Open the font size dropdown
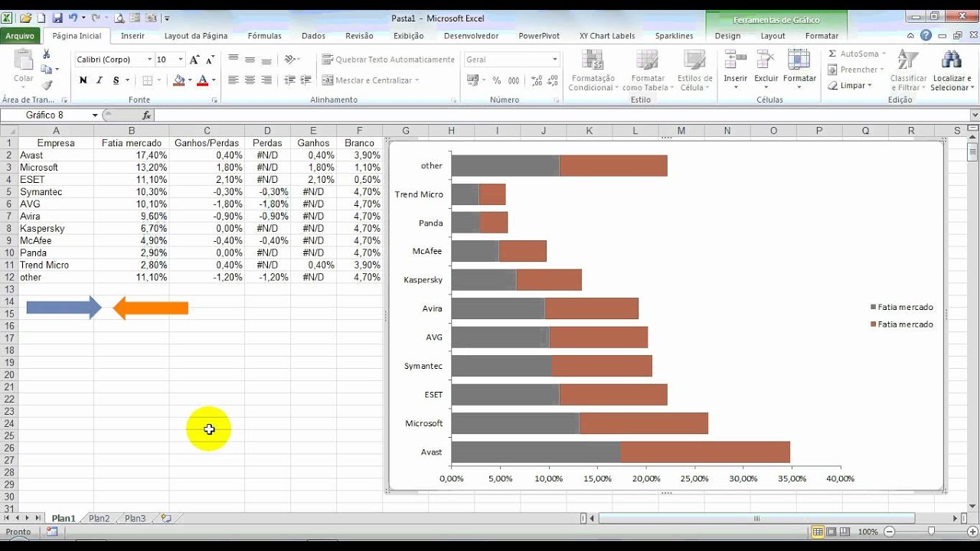 (x=181, y=60)
